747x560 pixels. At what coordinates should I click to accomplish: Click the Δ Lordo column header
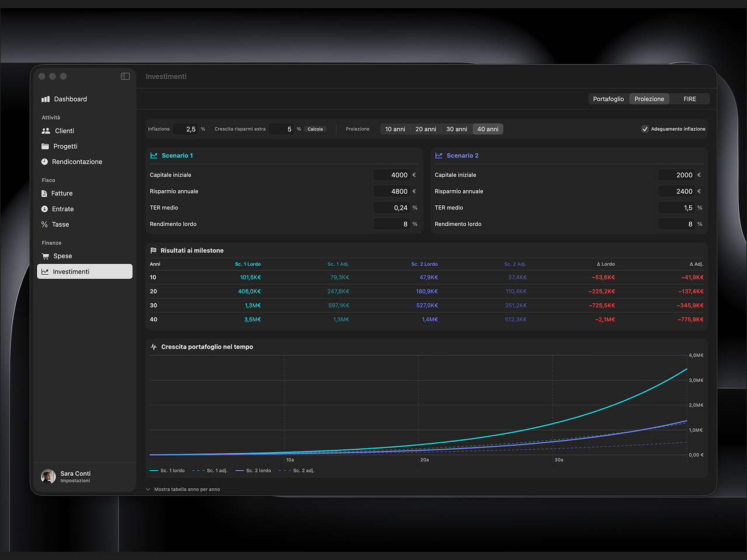(x=606, y=264)
